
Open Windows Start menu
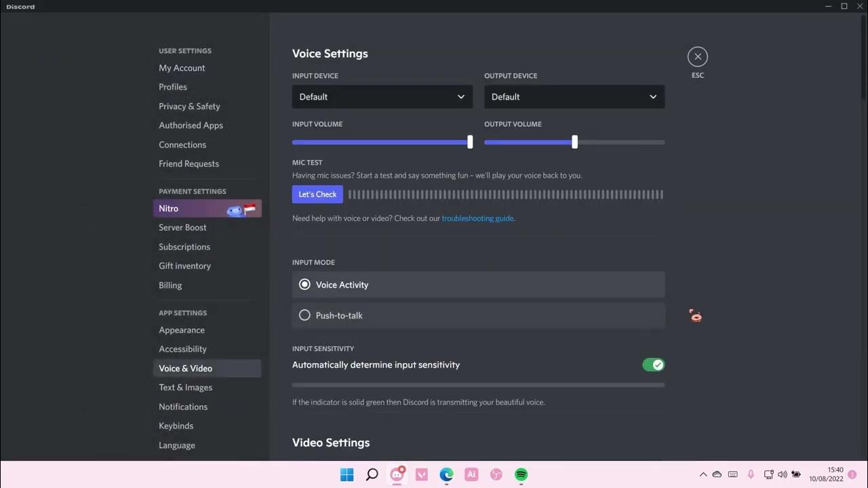point(347,474)
